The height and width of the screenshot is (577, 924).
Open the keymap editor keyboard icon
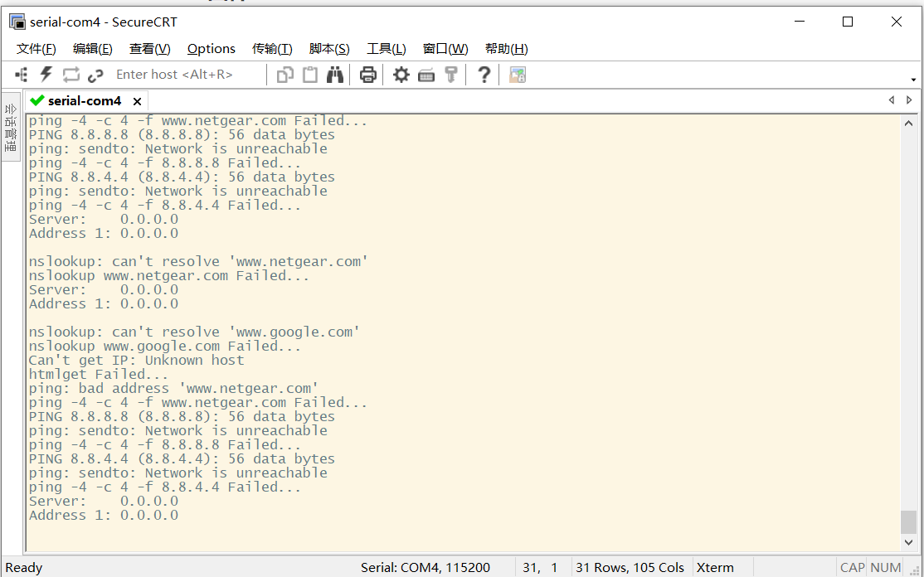pos(426,75)
